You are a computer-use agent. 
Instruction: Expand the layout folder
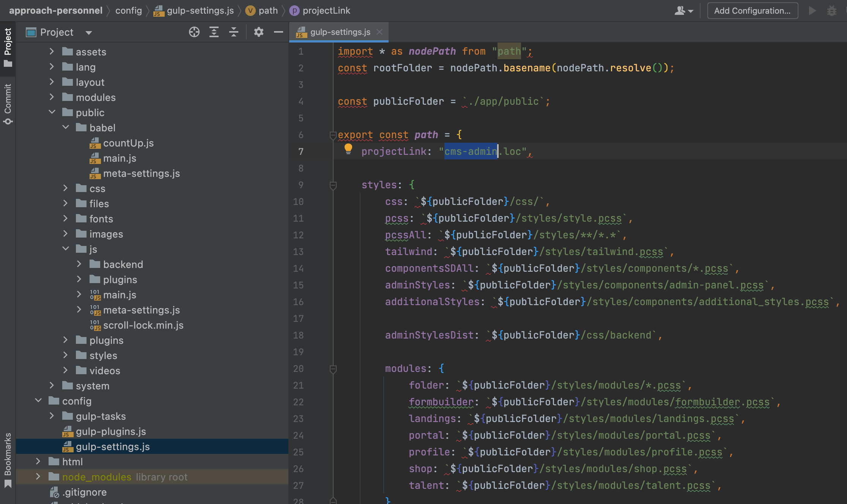coord(52,82)
